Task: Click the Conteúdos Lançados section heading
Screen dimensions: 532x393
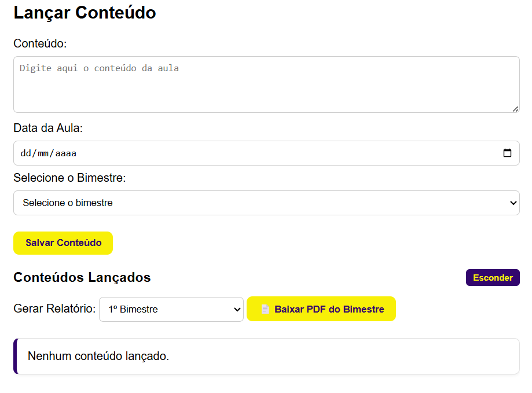Action: click(82, 277)
